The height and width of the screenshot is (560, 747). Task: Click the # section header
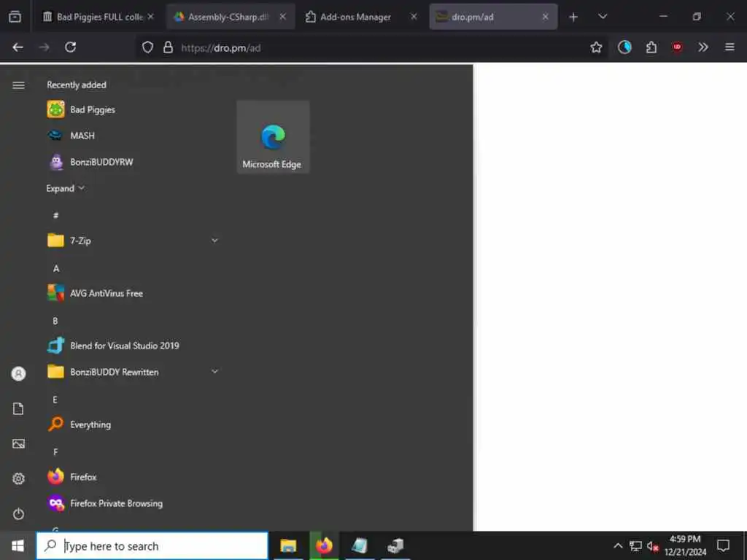55,215
